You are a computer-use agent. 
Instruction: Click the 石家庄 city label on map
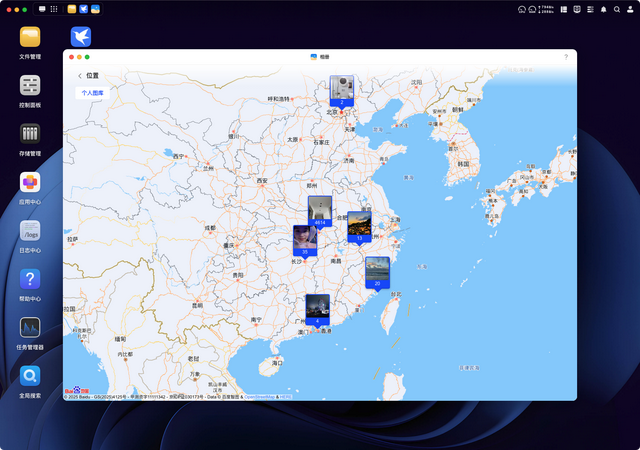[321, 143]
